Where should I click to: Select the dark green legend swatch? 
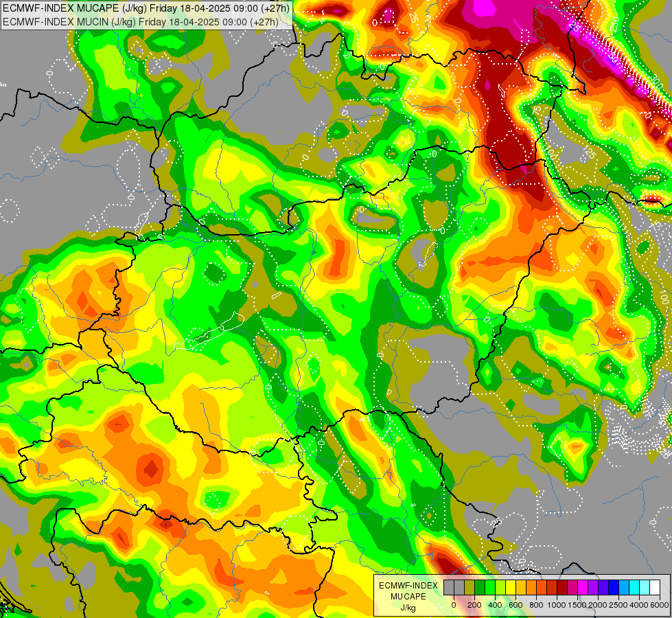click(480, 587)
